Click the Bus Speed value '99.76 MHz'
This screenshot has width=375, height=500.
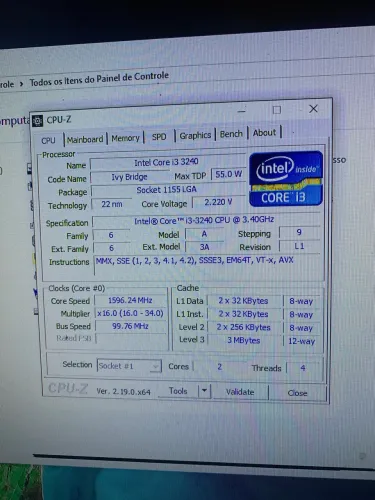(x=130, y=326)
